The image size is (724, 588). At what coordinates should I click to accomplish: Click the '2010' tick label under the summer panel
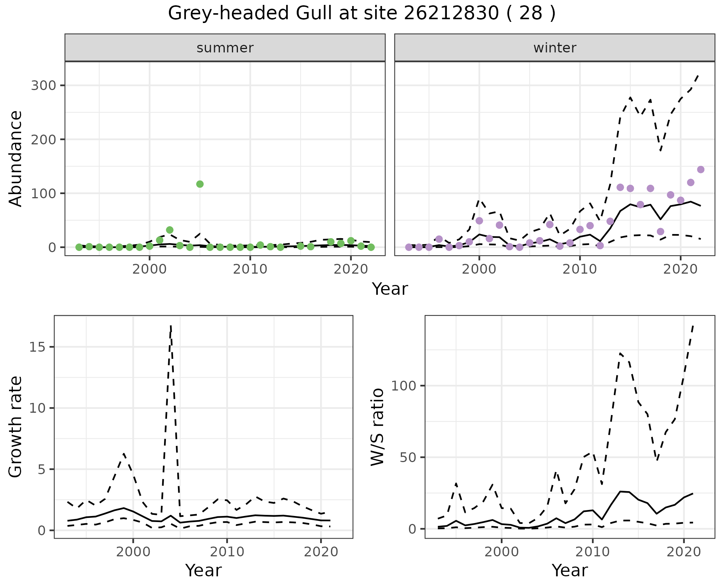(x=250, y=269)
